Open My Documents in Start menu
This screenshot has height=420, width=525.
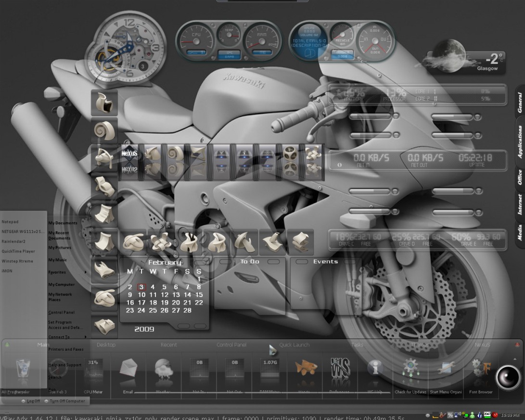63,223
